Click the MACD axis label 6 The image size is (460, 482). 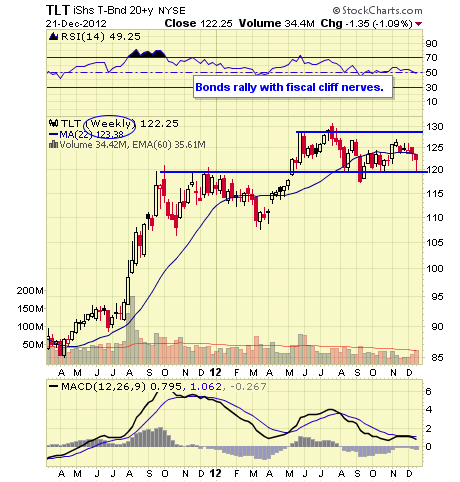(x=429, y=391)
